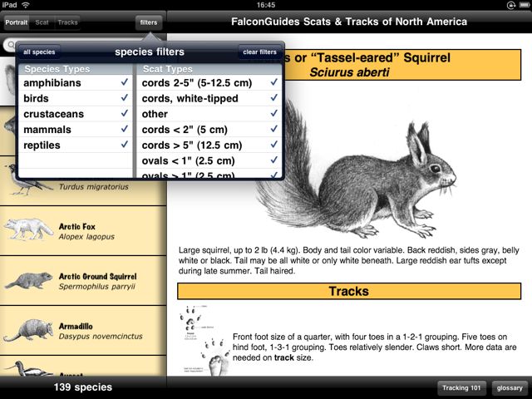Tap the all species button
This screenshot has width=532, height=399.
click(39, 52)
